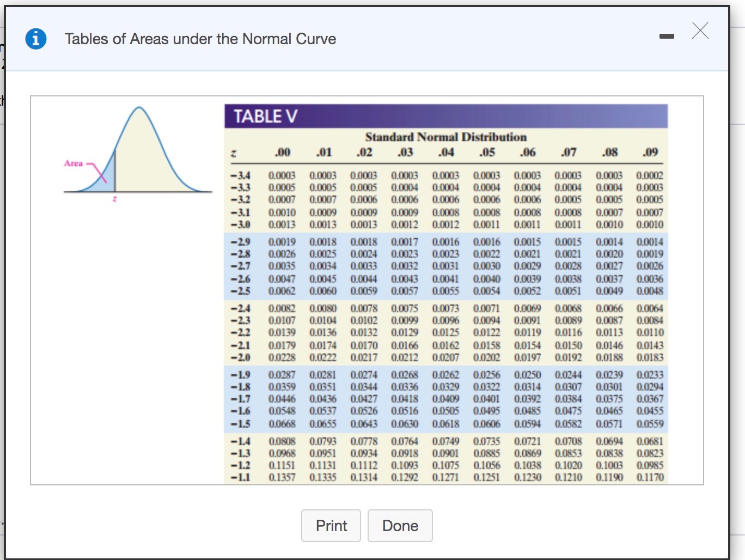Click value 0.0002 in row -3.4
The image size is (745, 560).
[650, 175]
